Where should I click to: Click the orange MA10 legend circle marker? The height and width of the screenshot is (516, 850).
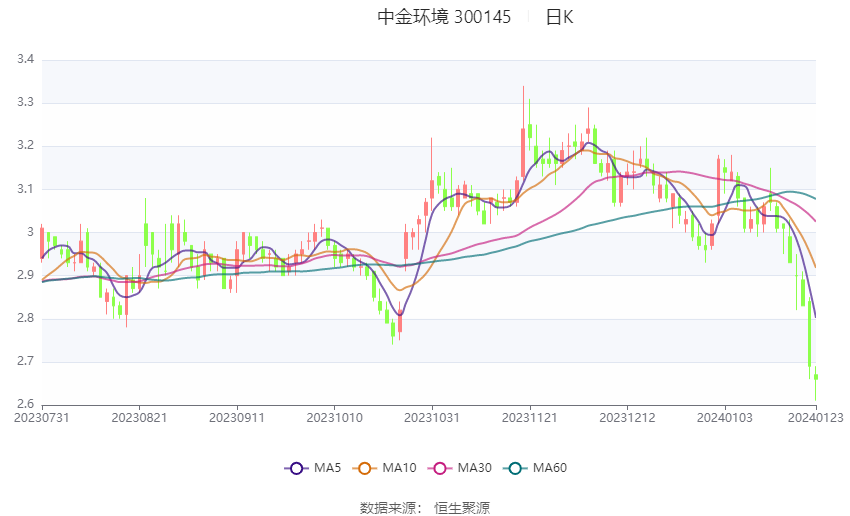pos(366,467)
